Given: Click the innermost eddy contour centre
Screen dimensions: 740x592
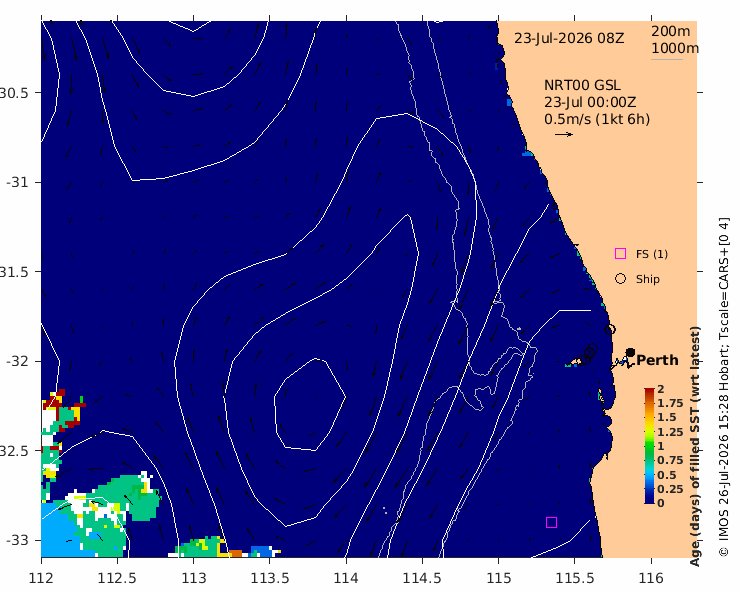Looking at the screenshot, I should 310,404.
